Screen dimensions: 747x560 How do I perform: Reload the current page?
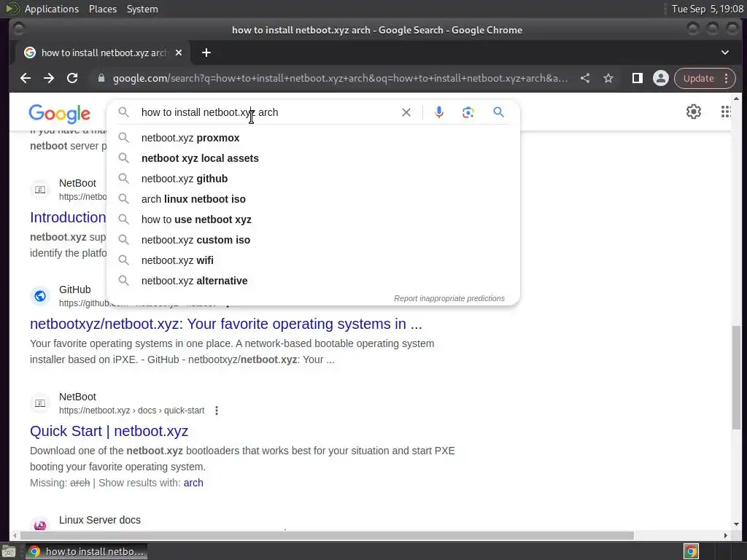click(x=72, y=78)
